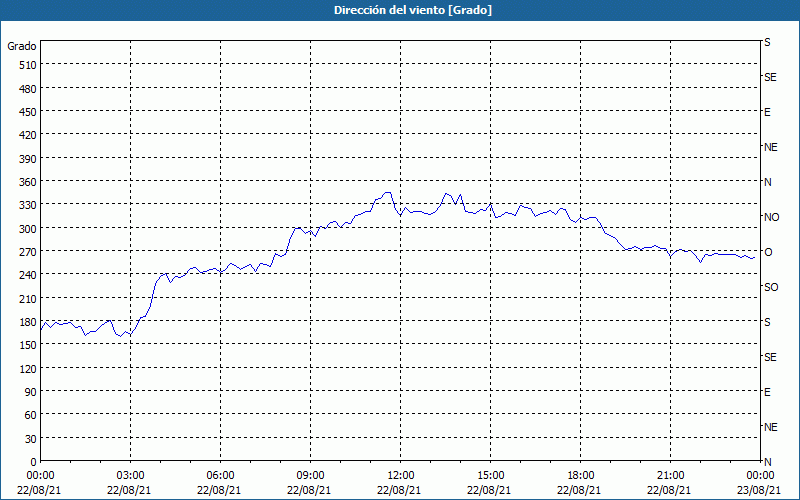Image resolution: width=800 pixels, height=500 pixels.
Task: Pick the SE compass label beside 480 gridline
Action: (x=770, y=77)
